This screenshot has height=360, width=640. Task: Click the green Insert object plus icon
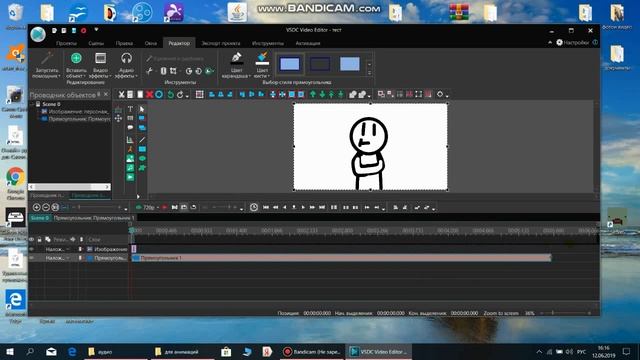[x=76, y=58]
